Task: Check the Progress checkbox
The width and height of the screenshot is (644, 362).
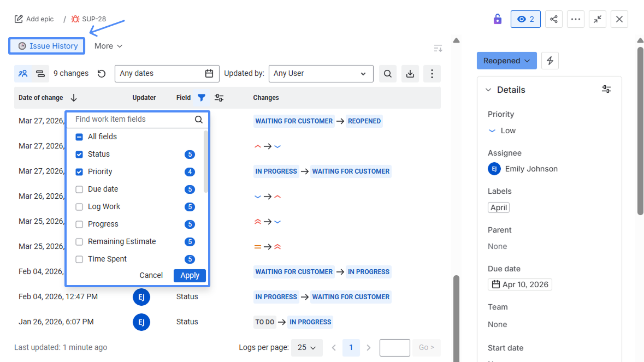Action: [x=79, y=224]
